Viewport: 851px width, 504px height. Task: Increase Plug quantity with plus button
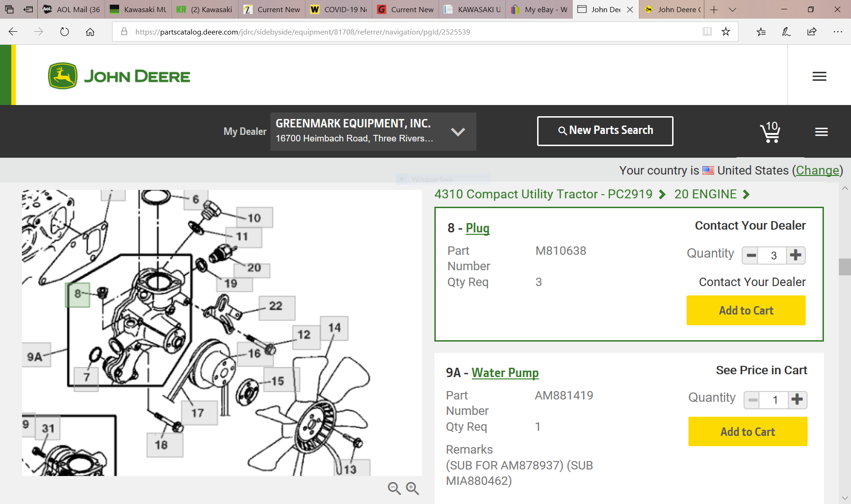pyautogui.click(x=795, y=255)
